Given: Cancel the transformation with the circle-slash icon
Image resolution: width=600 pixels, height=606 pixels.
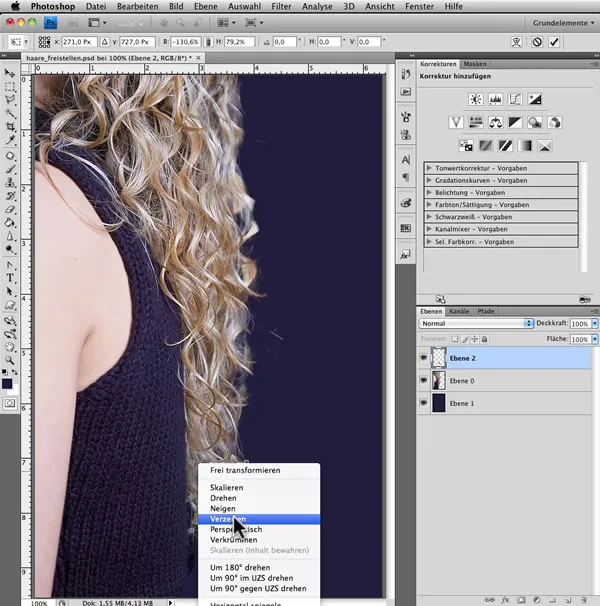Looking at the screenshot, I should click(536, 43).
